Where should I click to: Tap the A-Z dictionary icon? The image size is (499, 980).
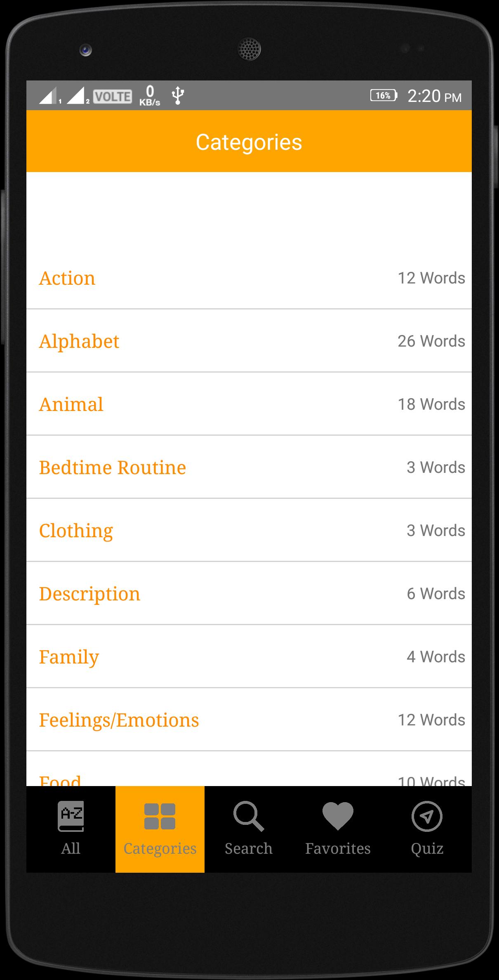(x=71, y=816)
